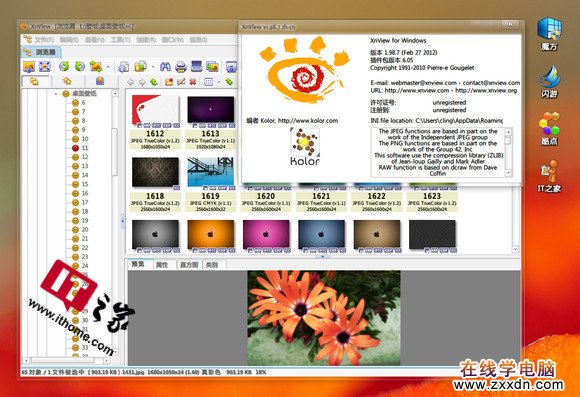The width and height of the screenshot is (580, 397).
Task: Open the screen capture camera icon
Action: point(231,67)
